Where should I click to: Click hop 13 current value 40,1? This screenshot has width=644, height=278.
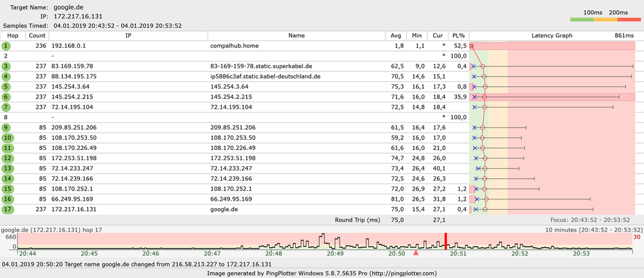click(438, 169)
